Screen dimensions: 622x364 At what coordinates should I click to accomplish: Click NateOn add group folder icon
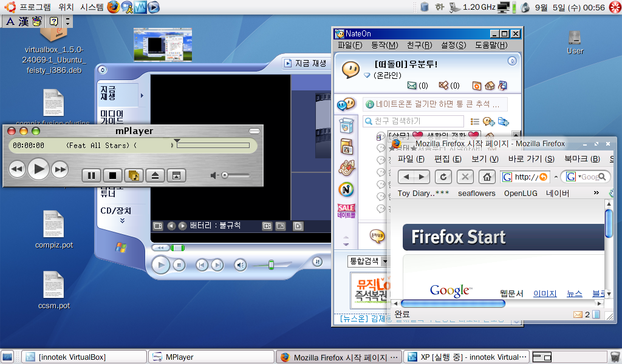[504, 121]
